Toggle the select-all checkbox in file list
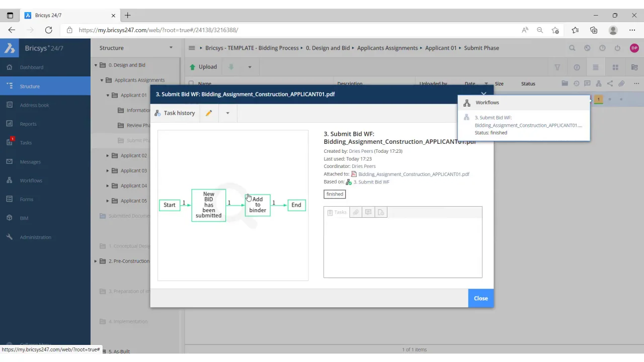This screenshot has width=644, height=362. (191, 83)
